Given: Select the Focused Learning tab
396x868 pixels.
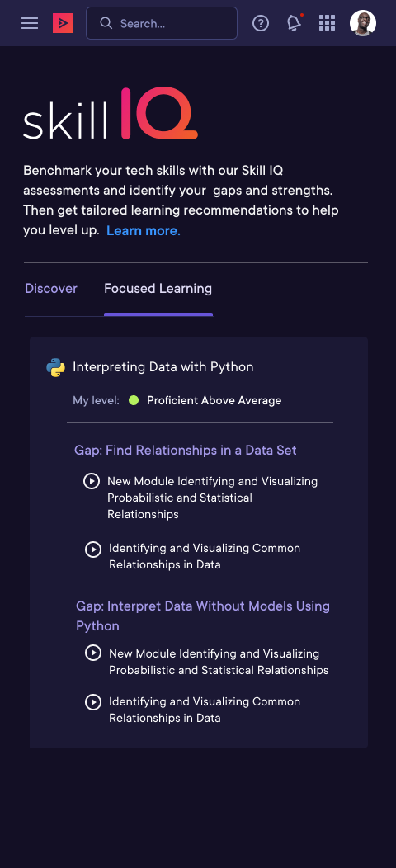Looking at the screenshot, I should 158,289.
